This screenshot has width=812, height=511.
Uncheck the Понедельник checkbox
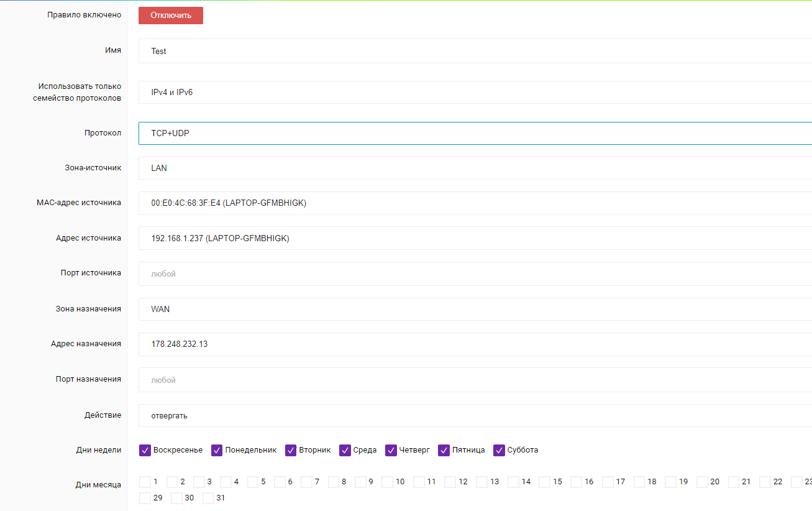(217, 450)
